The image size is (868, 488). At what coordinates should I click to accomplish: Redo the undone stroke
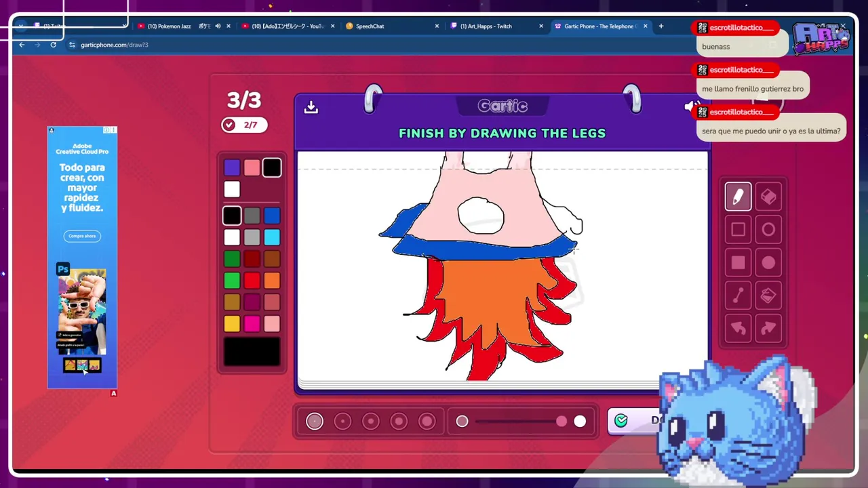coord(768,329)
